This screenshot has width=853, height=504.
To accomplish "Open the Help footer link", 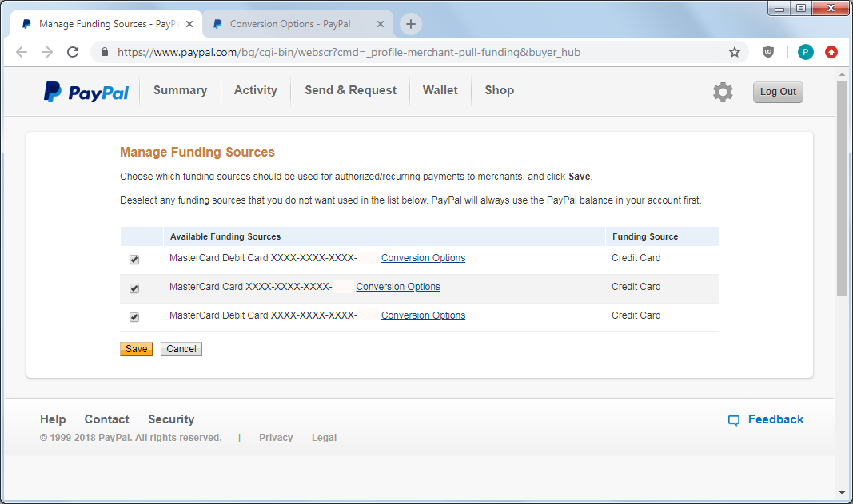I will (x=53, y=419).
